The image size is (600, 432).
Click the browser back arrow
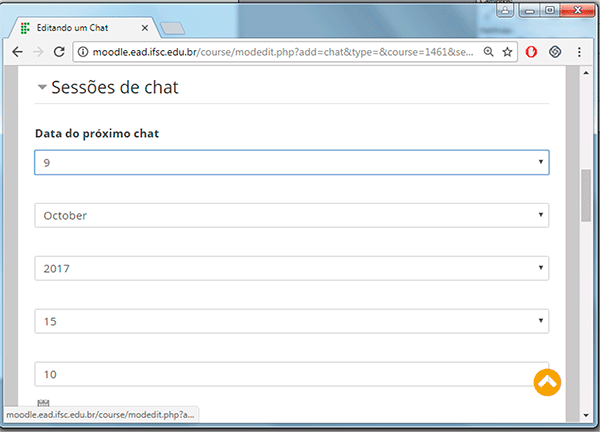coord(17,51)
